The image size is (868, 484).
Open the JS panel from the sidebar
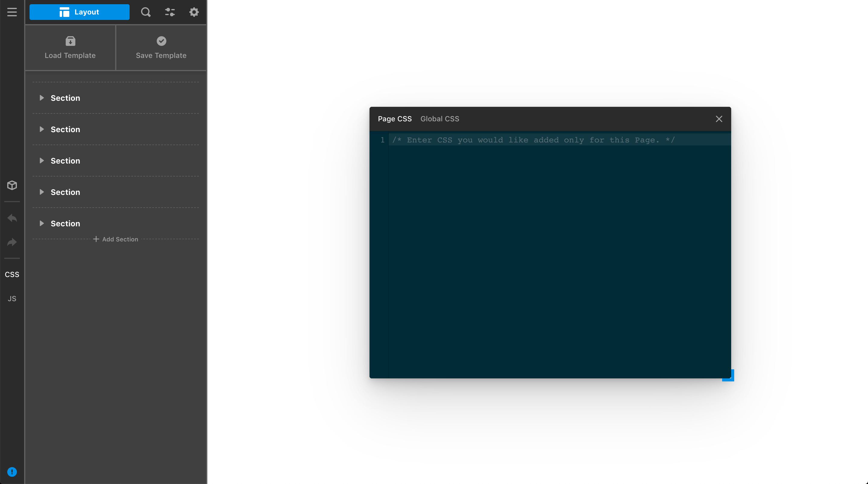click(12, 298)
